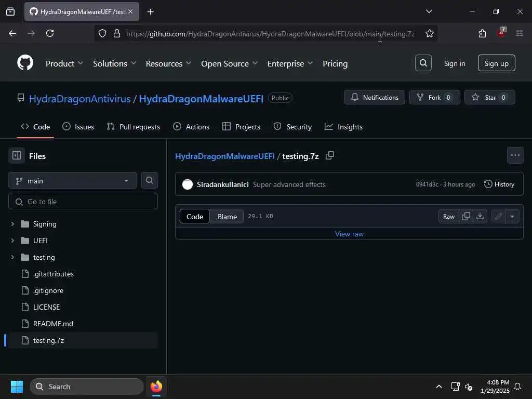The image size is (532, 399).
Task: Expand the testing folder
Action: pos(12,257)
